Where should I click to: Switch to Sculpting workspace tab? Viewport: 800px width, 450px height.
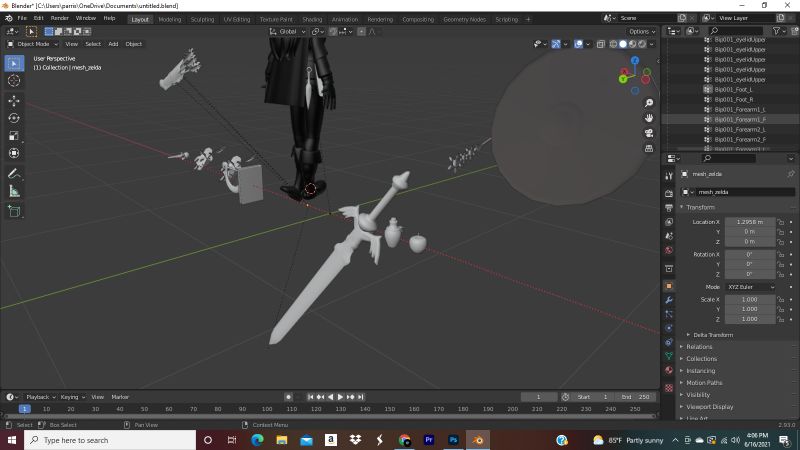coord(203,19)
